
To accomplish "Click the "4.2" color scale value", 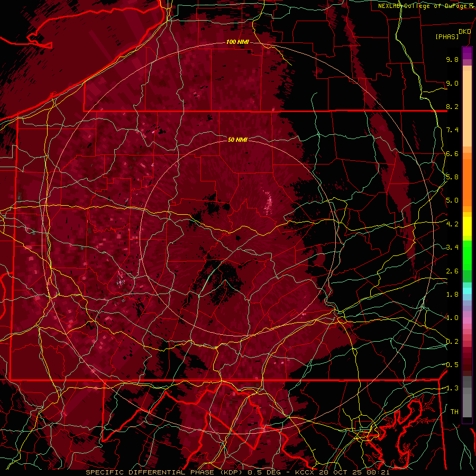I will pyautogui.click(x=452, y=224).
